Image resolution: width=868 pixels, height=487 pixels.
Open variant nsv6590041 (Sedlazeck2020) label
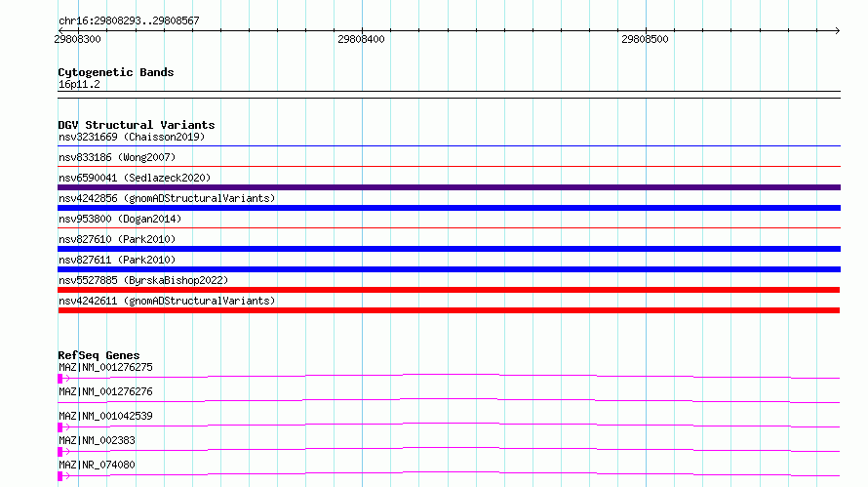(x=135, y=178)
